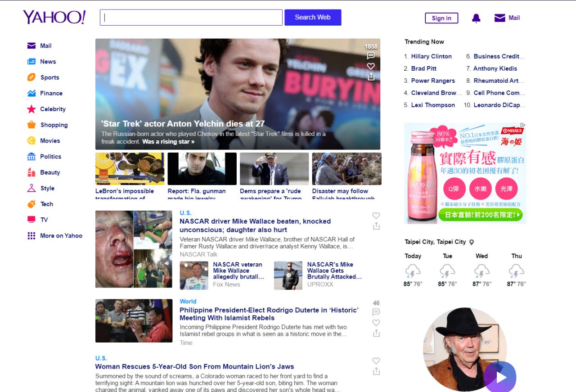The width and height of the screenshot is (576, 392).
Task: Open comments on the Rodrigo Duterte story
Action: (376, 312)
